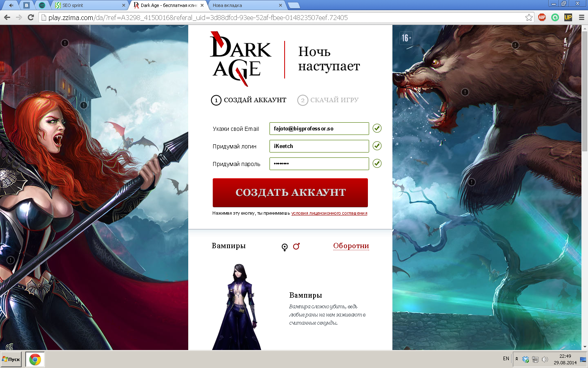
Task: Select step 2 Скачай игру
Action: (x=328, y=100)
